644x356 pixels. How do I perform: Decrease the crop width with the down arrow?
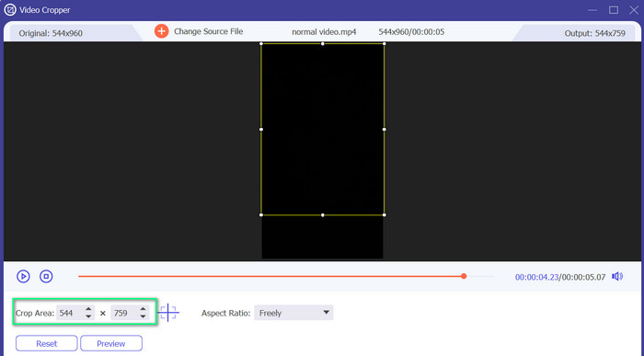(88, 316)
